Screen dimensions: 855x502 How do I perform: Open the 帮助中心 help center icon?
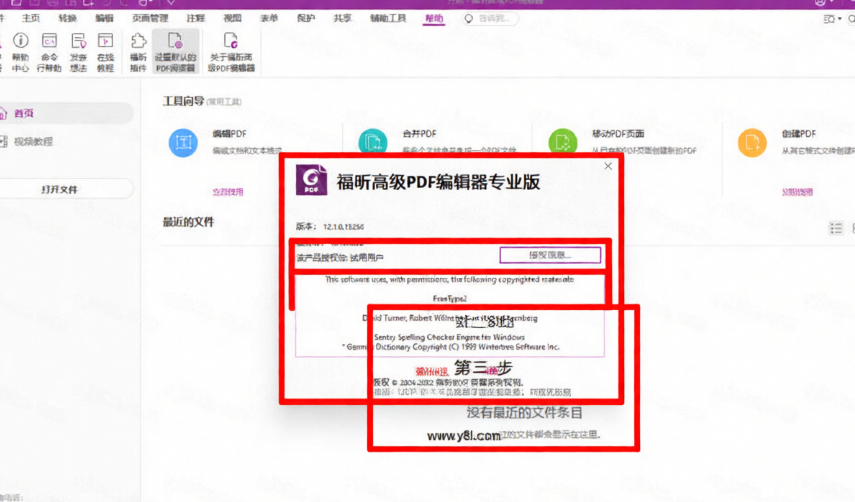click(x=20, y=52)
